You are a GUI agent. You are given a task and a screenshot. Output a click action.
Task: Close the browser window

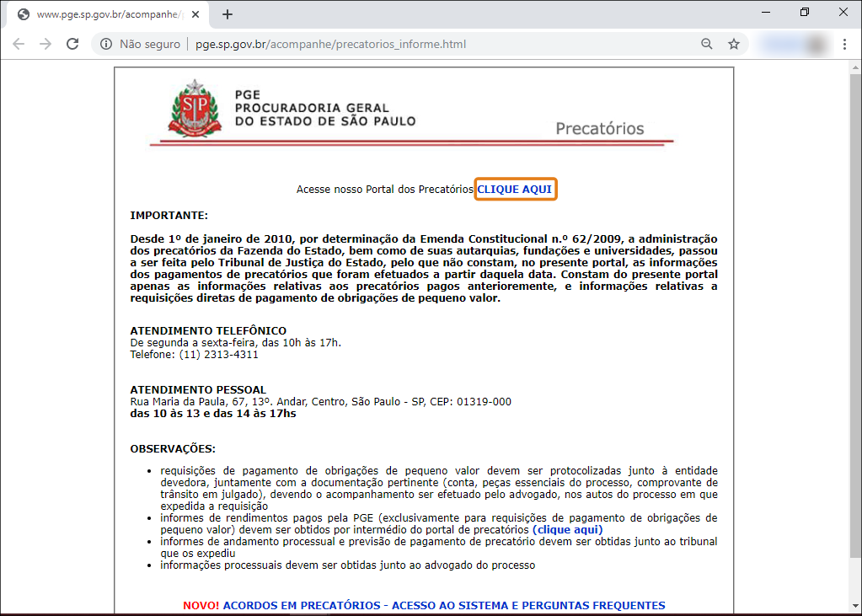pos(843,12)
